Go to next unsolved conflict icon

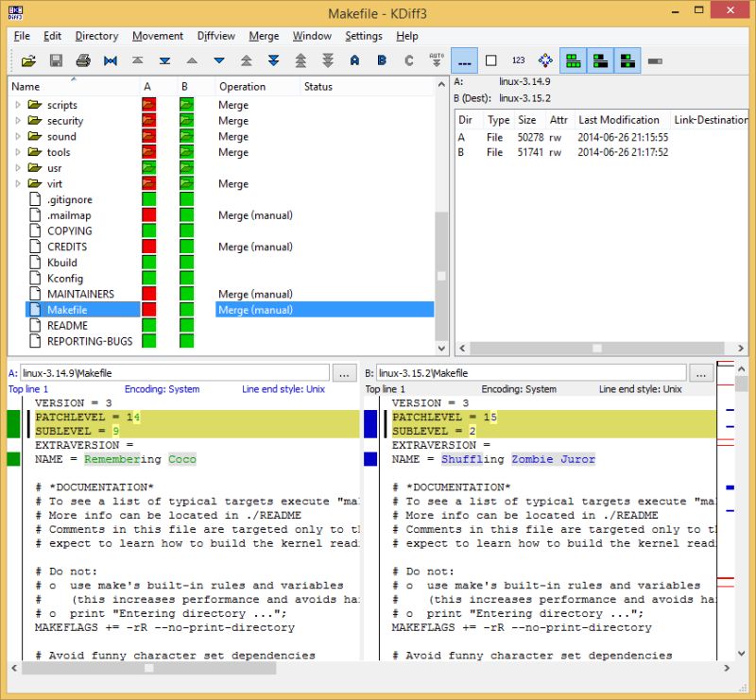tap(328, 60)
